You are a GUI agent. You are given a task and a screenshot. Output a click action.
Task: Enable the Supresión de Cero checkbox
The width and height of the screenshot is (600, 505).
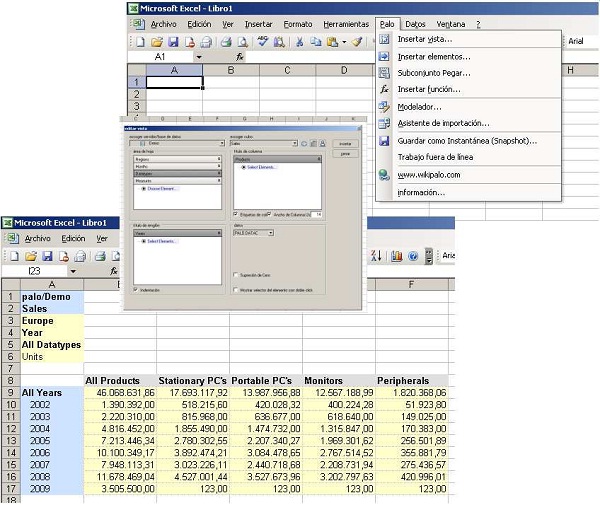click(x=236, y=275)
